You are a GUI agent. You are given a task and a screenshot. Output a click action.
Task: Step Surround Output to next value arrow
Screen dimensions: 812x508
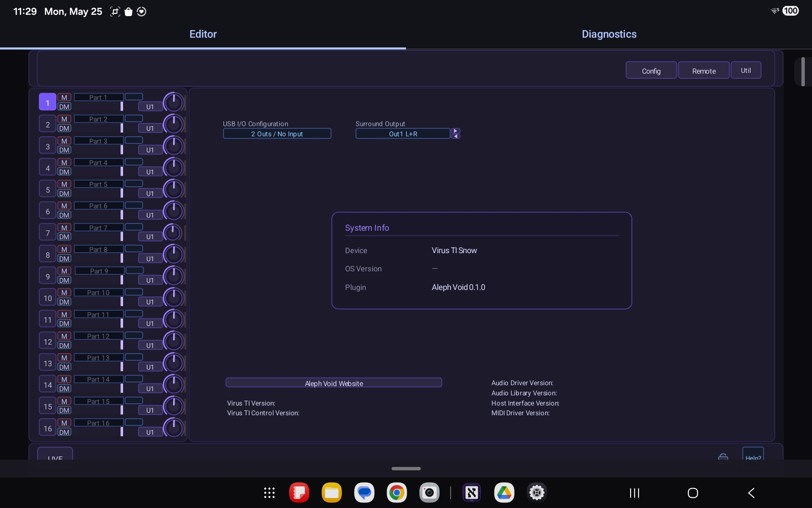[455, 131]
